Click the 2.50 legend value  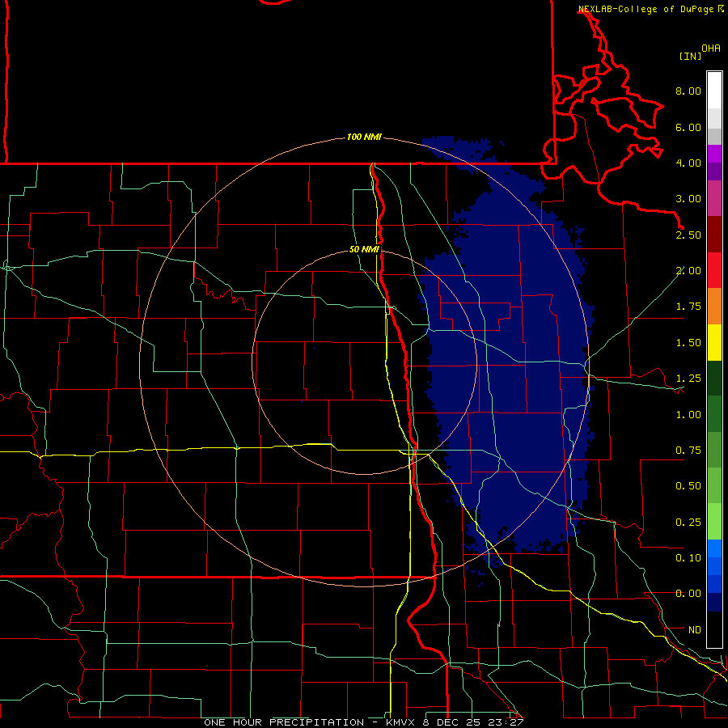tap(688, 235)
